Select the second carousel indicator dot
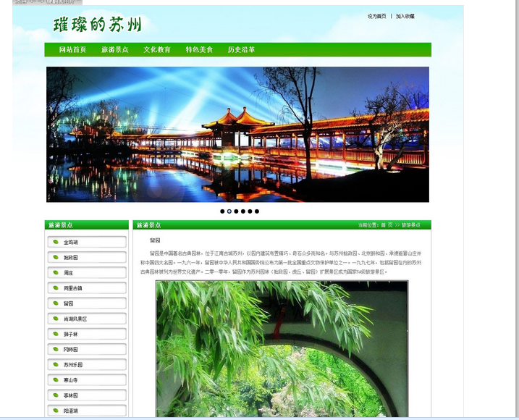 point(229,211)
